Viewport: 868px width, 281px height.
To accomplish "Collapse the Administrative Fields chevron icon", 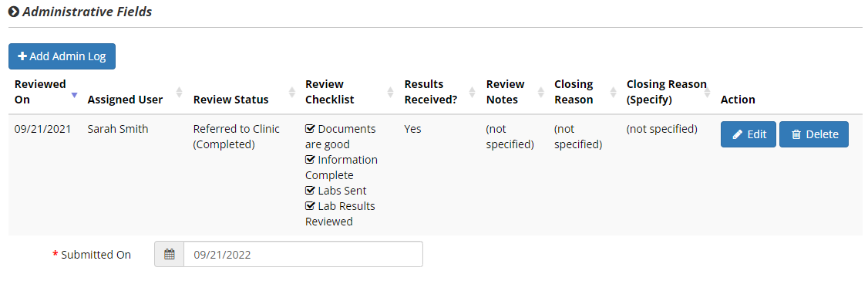I will coord(14,12).
